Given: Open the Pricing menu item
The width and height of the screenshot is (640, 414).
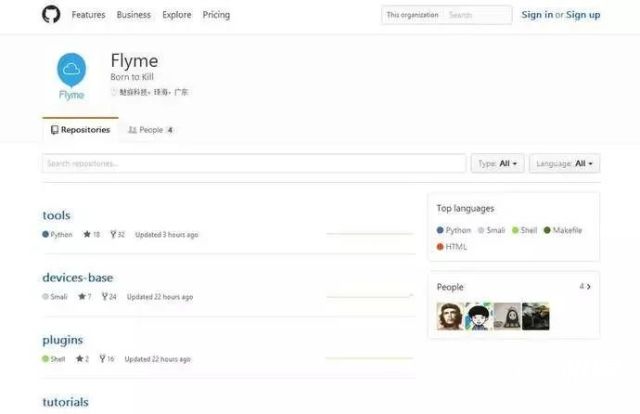Looking at the screenshot, I should click(x=216, y=15).
